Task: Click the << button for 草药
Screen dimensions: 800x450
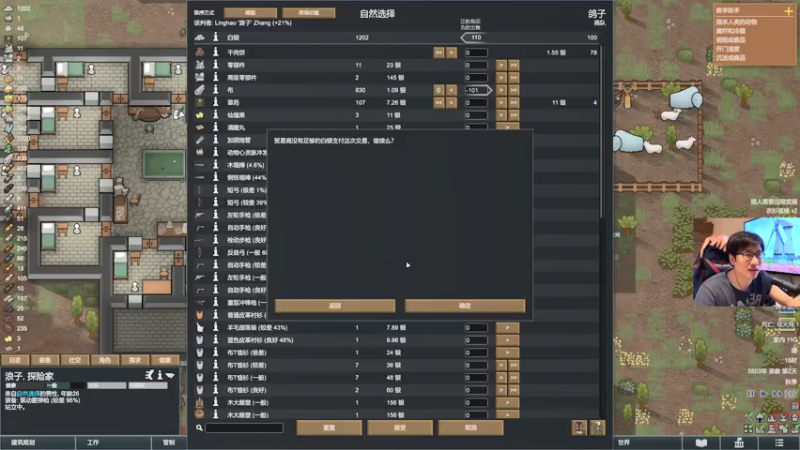Action: coord(439,103)
